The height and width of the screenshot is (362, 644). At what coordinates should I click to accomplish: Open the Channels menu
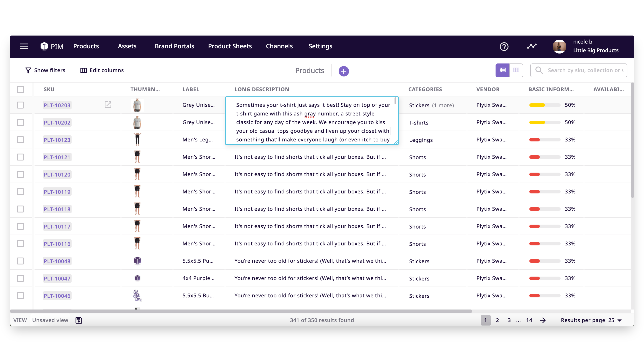point(279,46)
